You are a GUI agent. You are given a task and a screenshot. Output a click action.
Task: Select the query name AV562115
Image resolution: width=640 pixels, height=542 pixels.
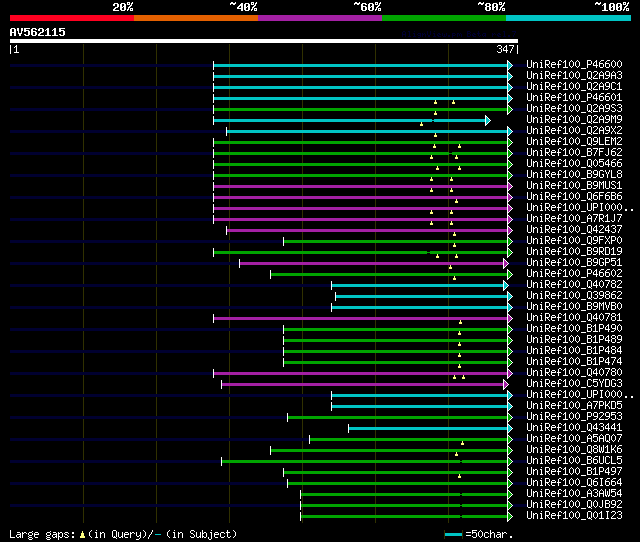pos(38,32)
